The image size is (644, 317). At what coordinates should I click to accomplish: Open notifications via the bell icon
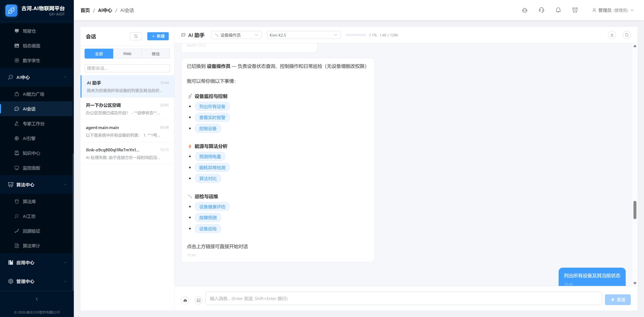(558, 10)
